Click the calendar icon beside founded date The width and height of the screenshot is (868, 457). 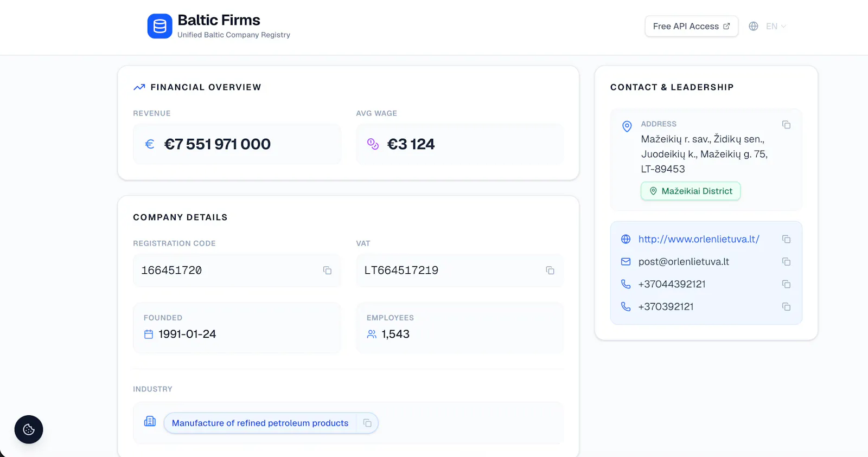[149, 334]
